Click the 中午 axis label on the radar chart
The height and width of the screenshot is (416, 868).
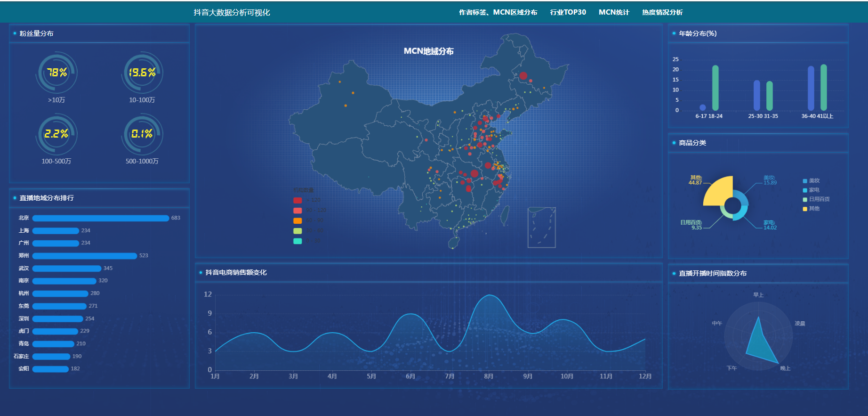(x=717, y=323)
